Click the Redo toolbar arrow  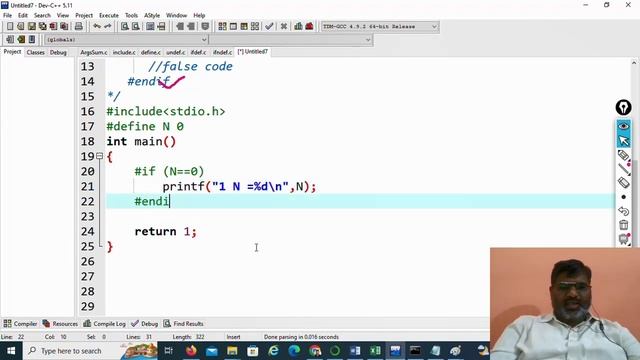tap(108, 27)
